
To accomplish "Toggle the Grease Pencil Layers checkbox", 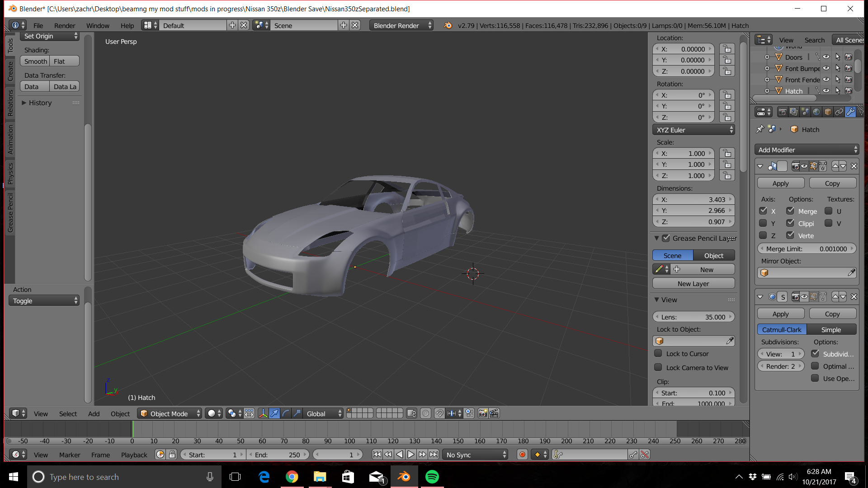I will [x=666, y=238].
